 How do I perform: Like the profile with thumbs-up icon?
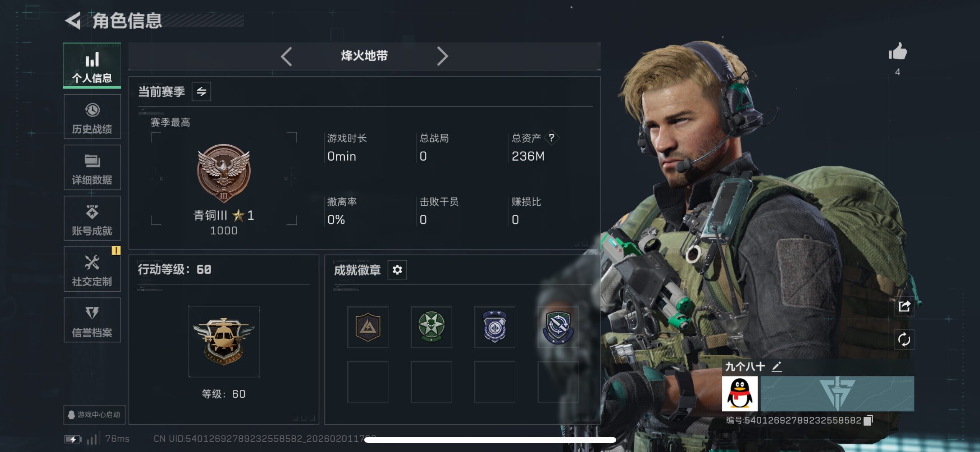898,51
